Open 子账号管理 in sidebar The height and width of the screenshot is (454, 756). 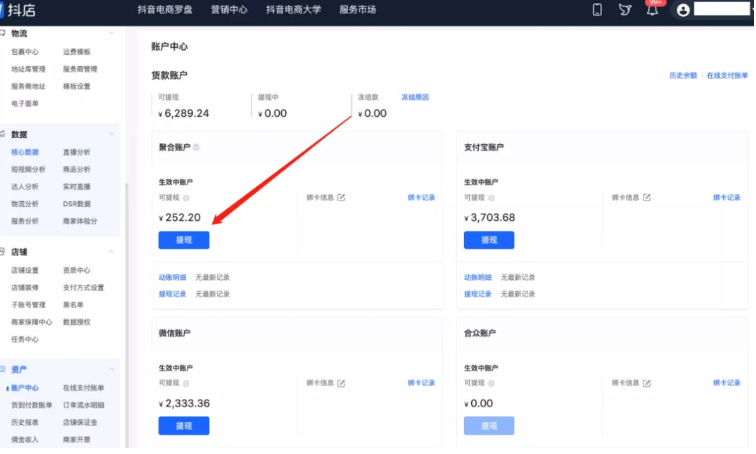(x=28, y=305)
